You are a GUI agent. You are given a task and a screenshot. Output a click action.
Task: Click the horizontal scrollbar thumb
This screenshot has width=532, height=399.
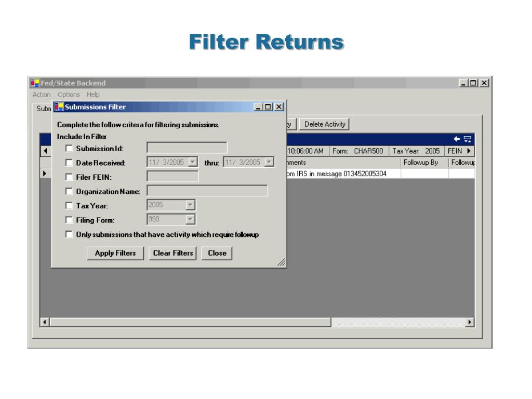[190, 322]
